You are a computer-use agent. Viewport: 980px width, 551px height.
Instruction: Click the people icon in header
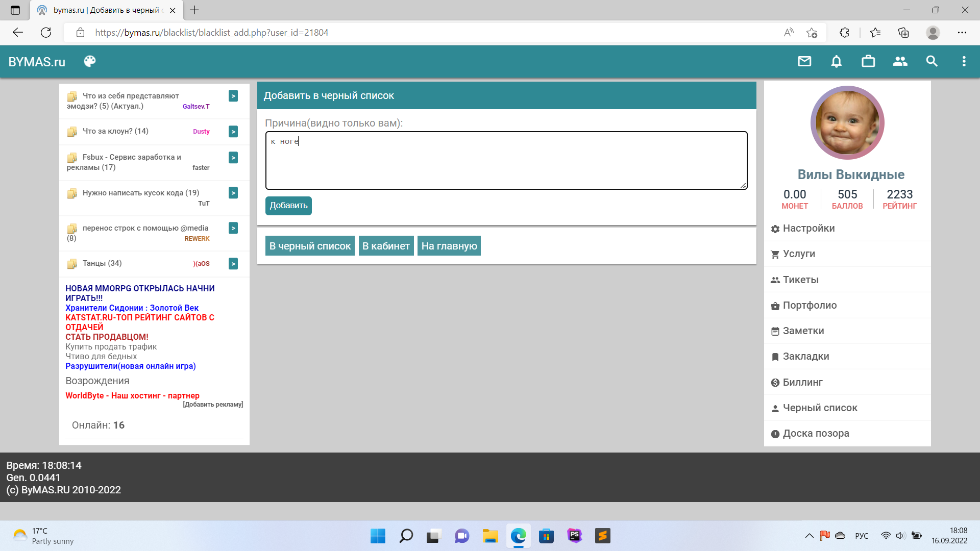pos(900,62)
